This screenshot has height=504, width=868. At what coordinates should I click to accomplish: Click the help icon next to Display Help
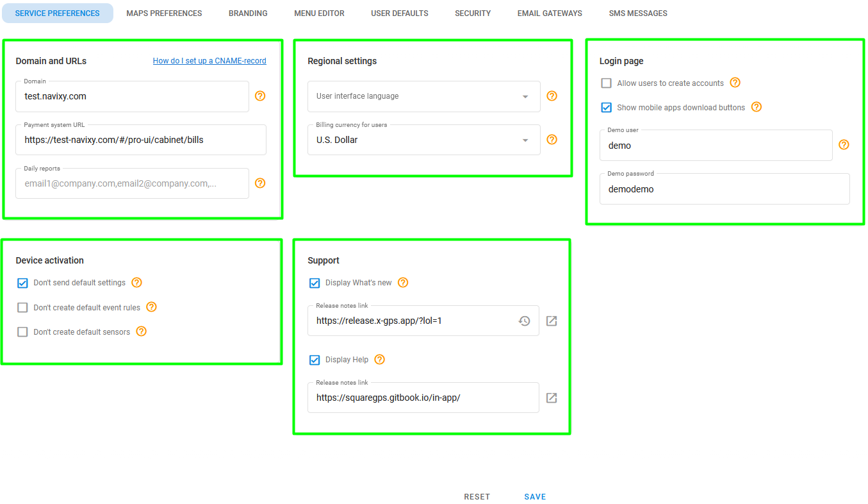point(380,360)
